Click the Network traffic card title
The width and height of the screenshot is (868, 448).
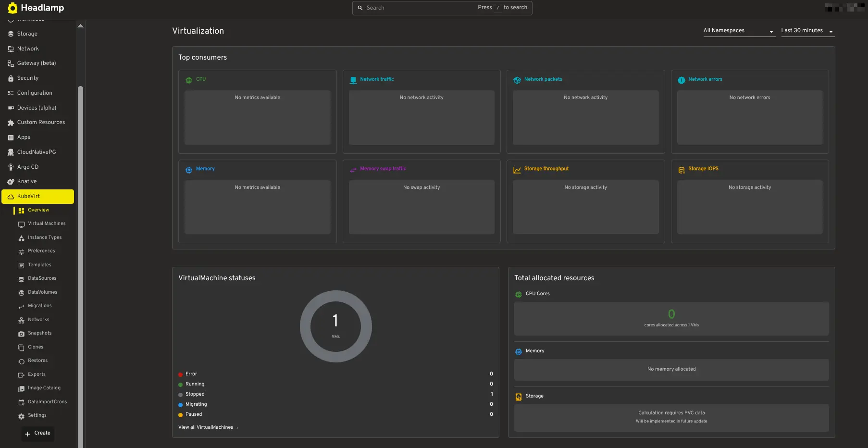coord(377,79)
